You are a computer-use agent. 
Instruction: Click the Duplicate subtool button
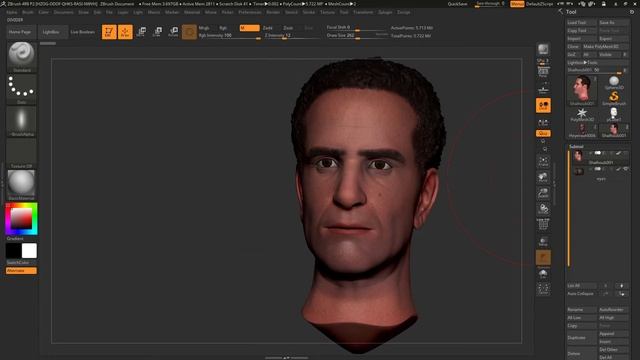pos(582,338)
